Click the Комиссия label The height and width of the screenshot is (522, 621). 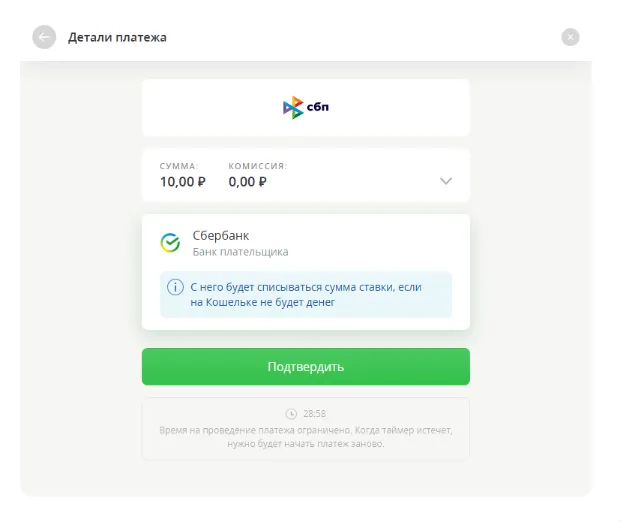257,166
